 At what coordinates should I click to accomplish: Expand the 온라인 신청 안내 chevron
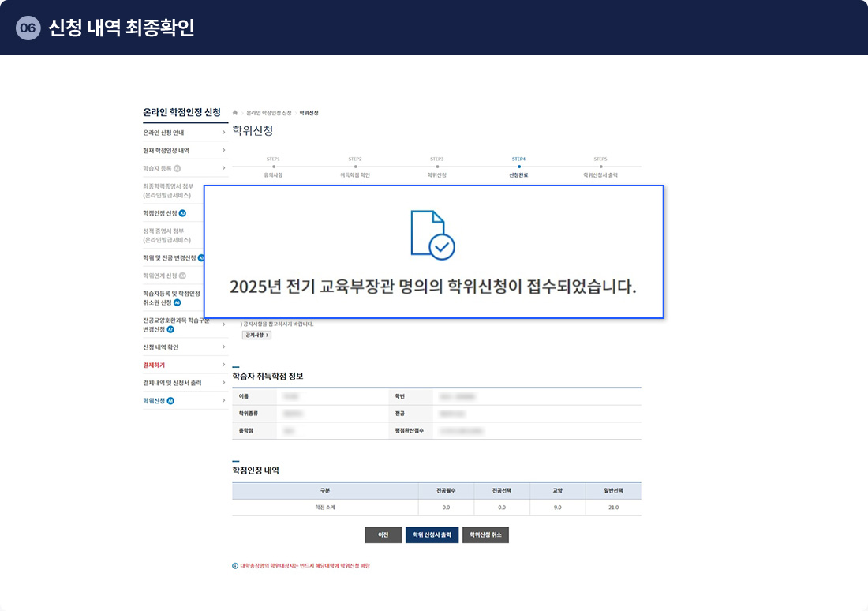[x=223, y=133]
